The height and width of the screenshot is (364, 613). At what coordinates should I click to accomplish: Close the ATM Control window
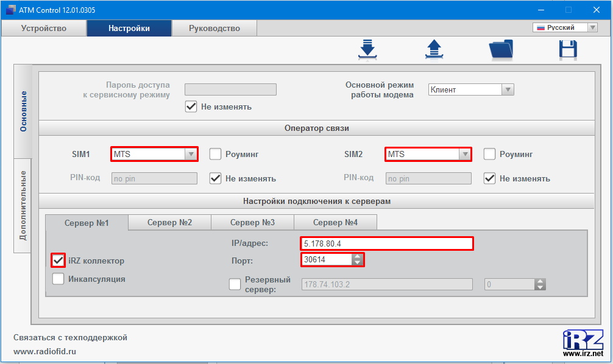click(596, 10)
